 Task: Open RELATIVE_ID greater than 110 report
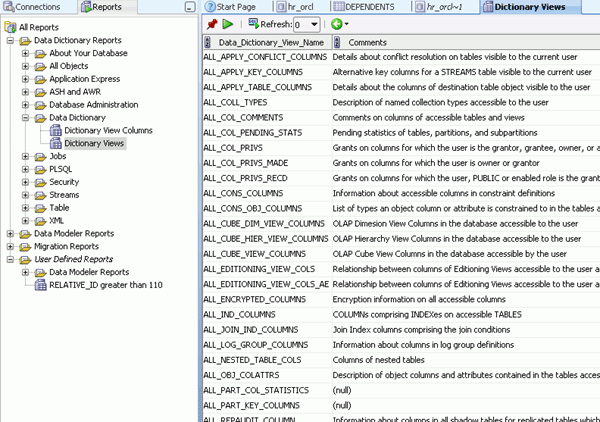(x=106, y=285)
